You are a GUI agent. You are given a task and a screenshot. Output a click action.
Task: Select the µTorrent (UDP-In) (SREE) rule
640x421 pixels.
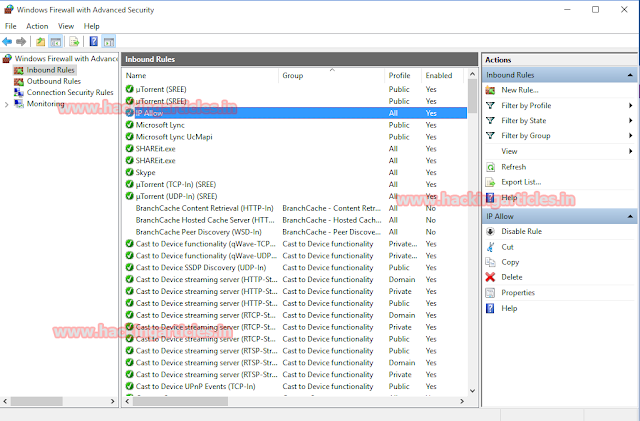296,196
